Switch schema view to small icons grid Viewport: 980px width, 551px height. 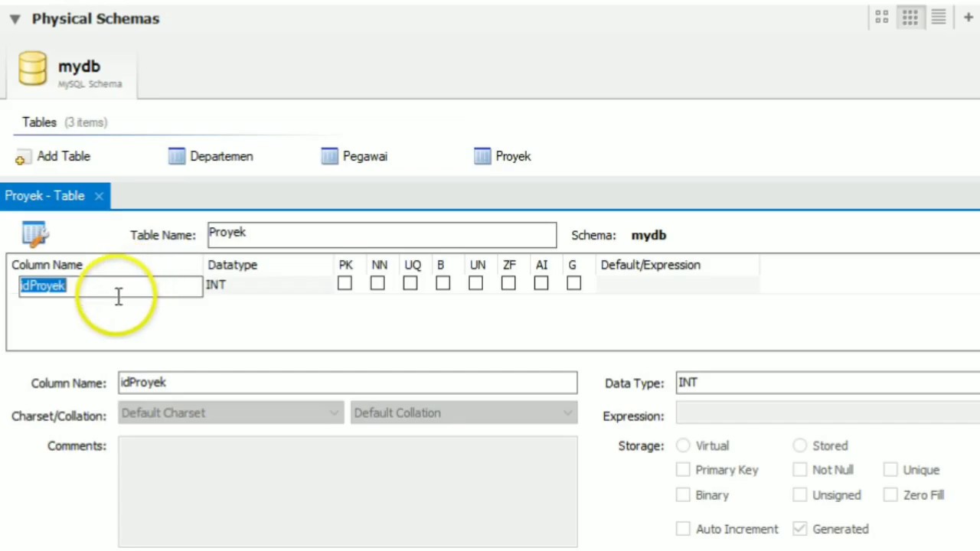[910, 18]
